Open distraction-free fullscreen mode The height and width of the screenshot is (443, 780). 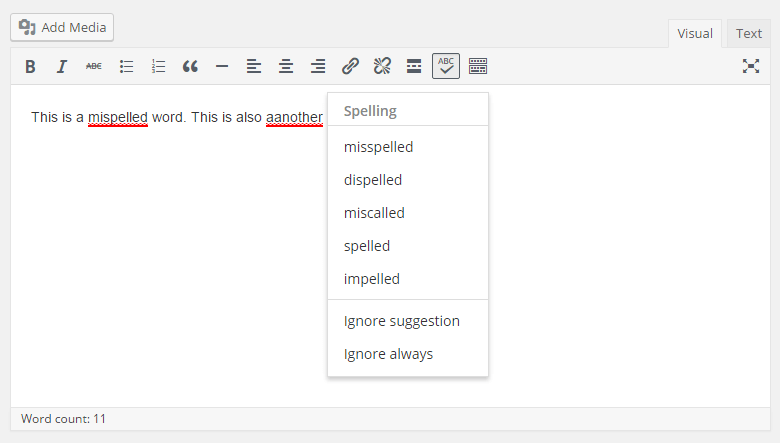[x=751, y=66]
